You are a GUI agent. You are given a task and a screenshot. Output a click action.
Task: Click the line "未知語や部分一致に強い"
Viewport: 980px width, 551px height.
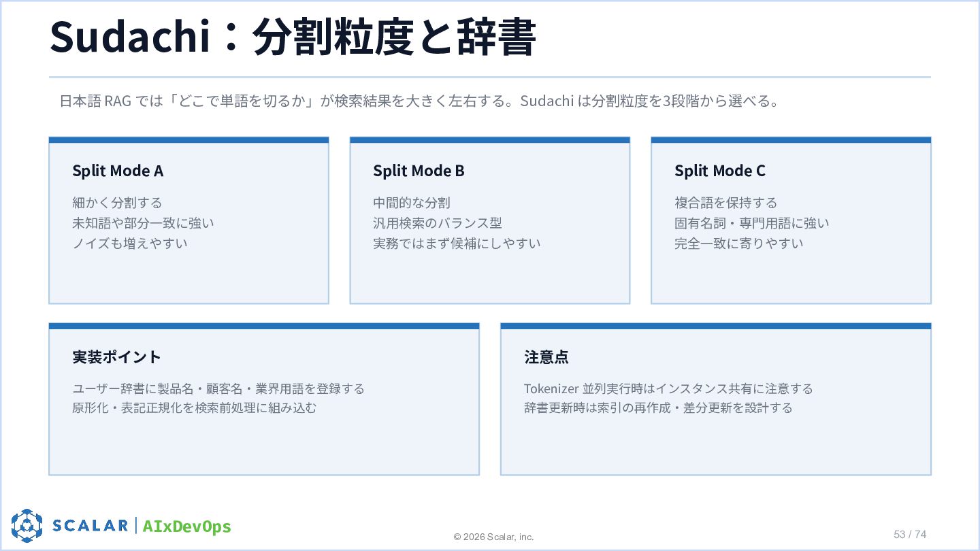143,223
